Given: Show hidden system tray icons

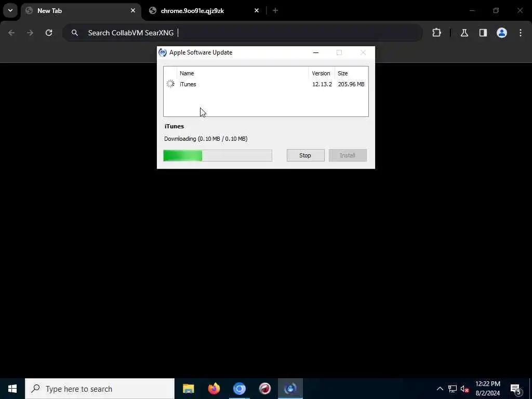Looking at the screenshot, I should [440, 389].
